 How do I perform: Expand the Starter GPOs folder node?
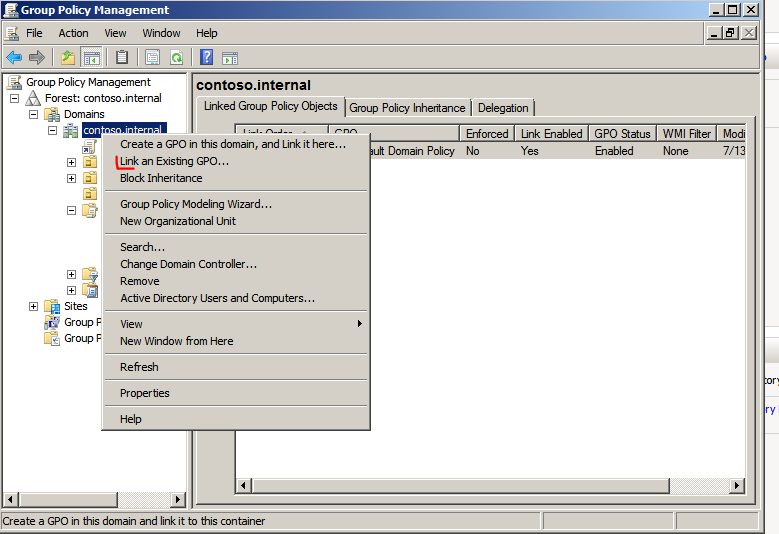(72, 290)
